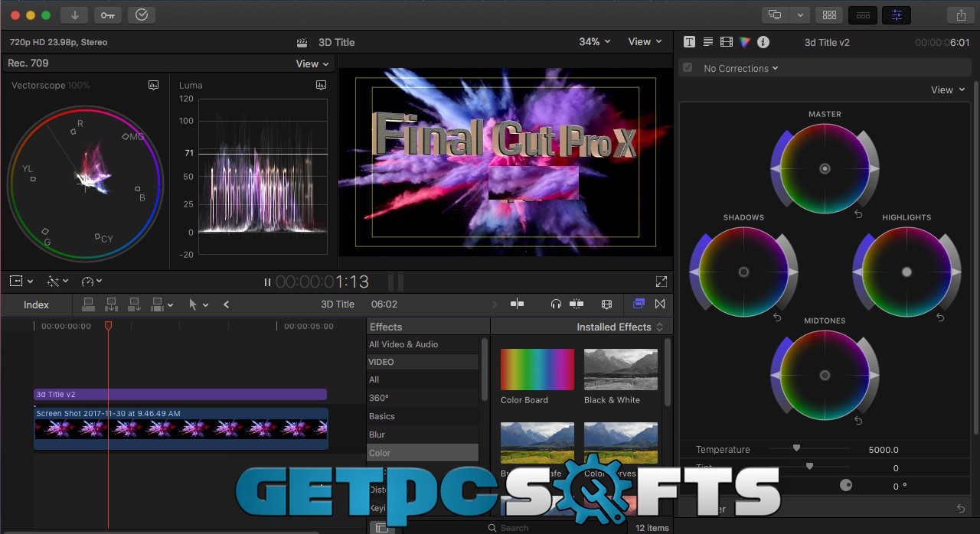Toggle the timeline panel visibility button
The width and height of the screenshot is (980, 534).
tap(863, 15)
